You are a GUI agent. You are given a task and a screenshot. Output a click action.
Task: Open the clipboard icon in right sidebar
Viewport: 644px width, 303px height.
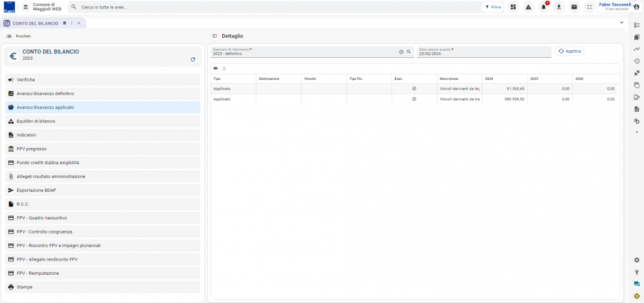pyautogui.click(x=637, y=86)
